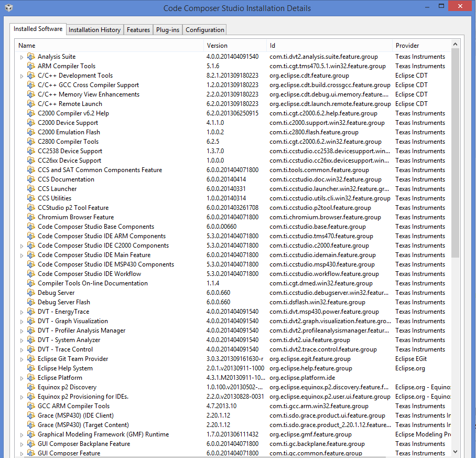Select the C/C++ Remote Launch row
This screenshot has height=458, width=476.
pos(233,104)
